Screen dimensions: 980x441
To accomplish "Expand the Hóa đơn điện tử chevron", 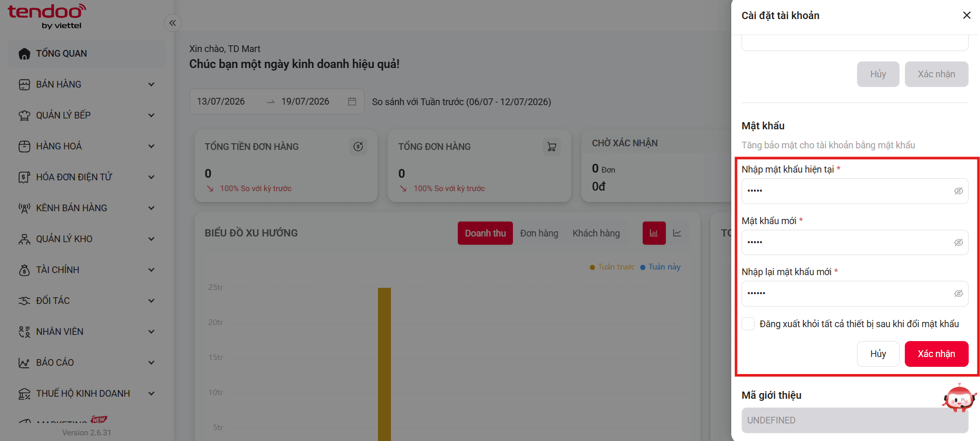I will [x=151, y=177].
